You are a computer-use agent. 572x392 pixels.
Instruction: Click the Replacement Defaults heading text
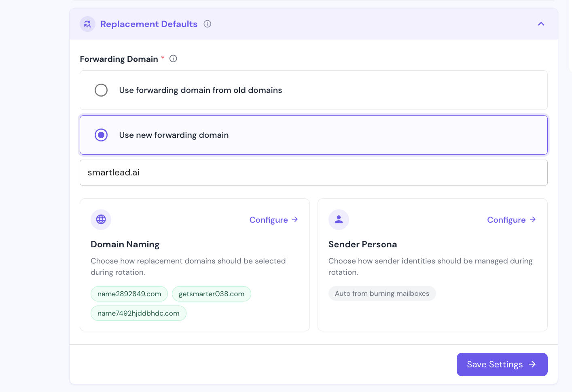click(149, 24)
